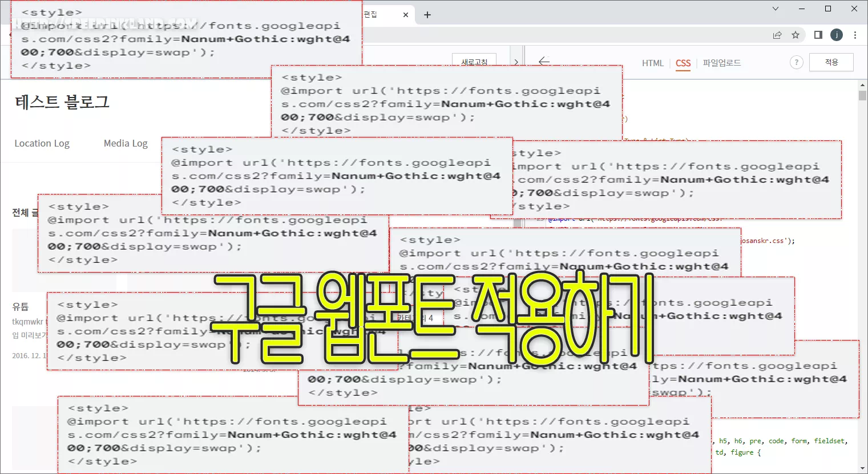The width and height of the screenshot is (868, 474).
Task: Open Chrome three-dot menu
Action: 855,35
